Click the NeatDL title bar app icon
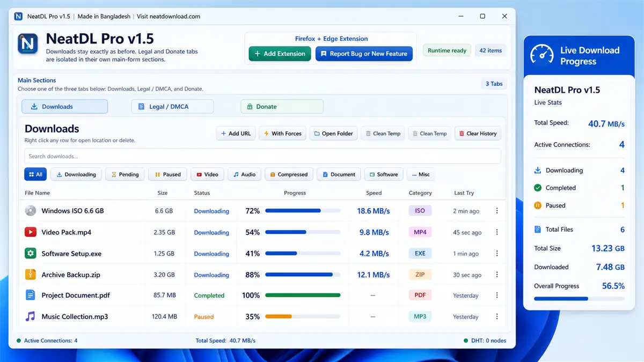 (18, 17)
